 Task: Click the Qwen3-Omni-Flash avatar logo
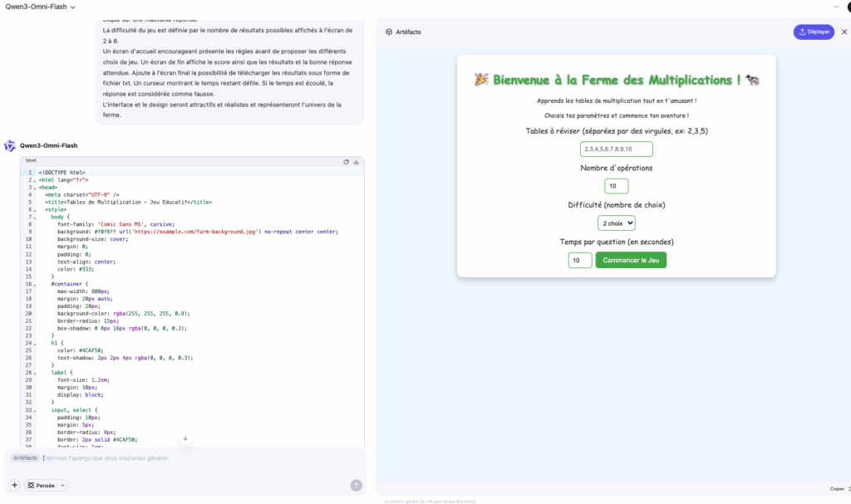pyautogui.click(x=10, y=145)
